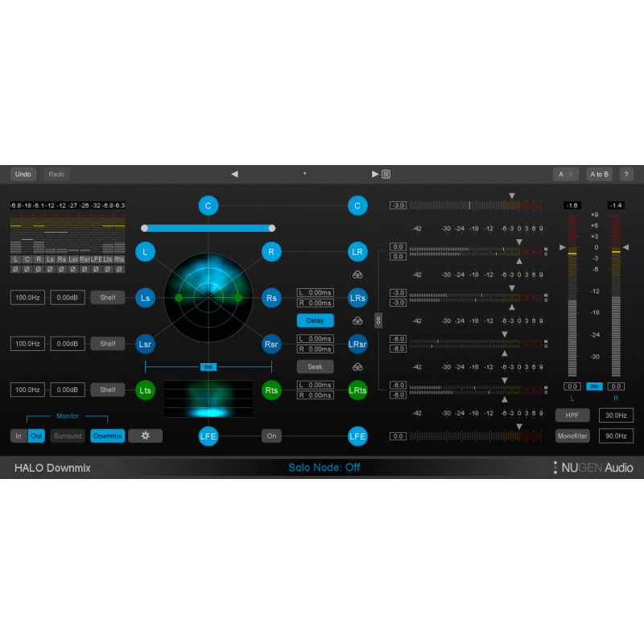The width and height of the screenshot is (644, 644).
Task: Enable the Monofilter
Action: coord(572,436)
